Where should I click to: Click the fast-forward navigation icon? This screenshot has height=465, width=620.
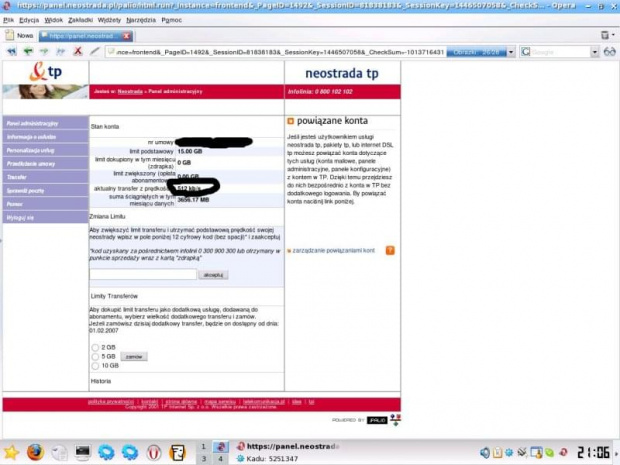click(x=60, y=51)
